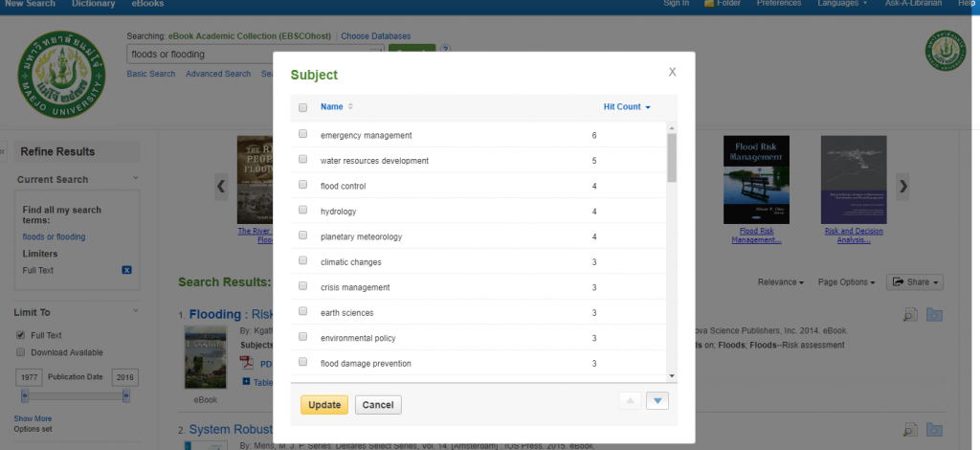Open eBooks menu item
The image size is (980, 450).
(147, 4)
